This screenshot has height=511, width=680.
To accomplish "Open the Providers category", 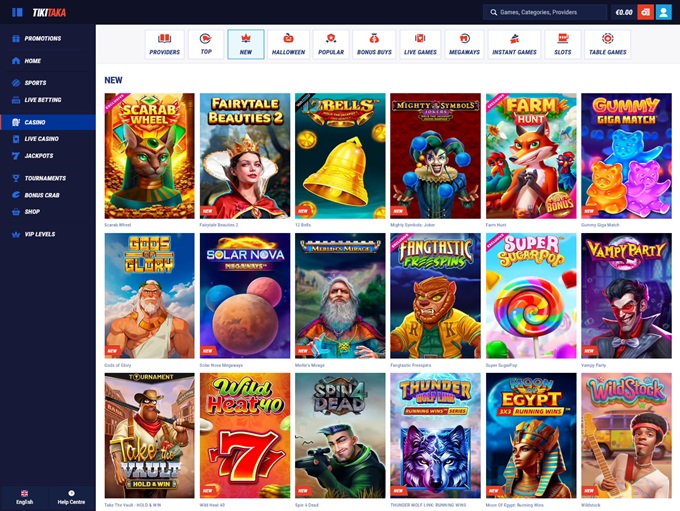I will [x=164, y=44].
